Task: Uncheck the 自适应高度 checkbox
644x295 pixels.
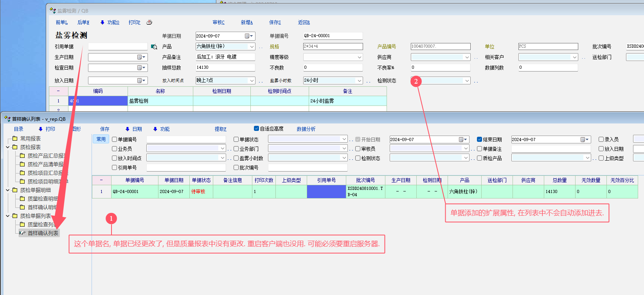Action: pyautogui.click(x=256, y=129)
